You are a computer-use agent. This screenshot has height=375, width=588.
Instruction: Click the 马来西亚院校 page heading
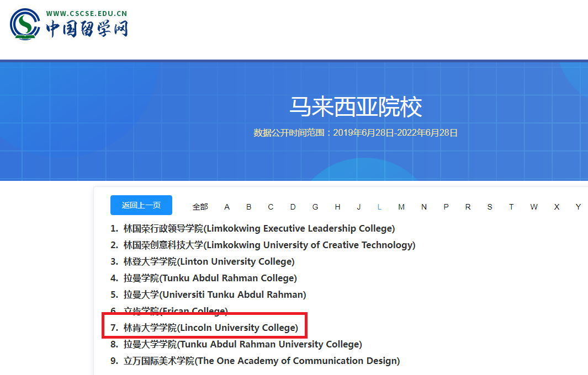[356, 107]
